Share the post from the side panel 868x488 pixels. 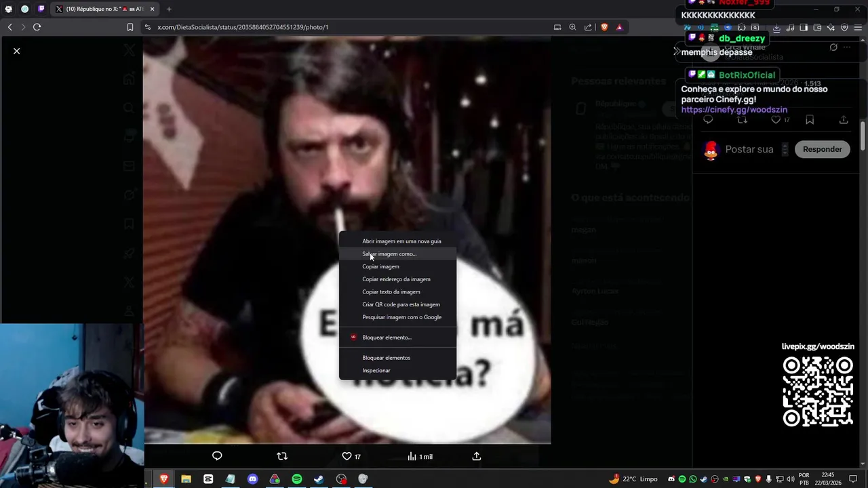click(844, 120)
